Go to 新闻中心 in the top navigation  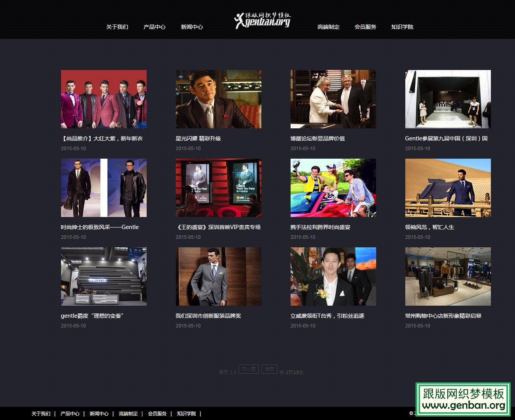(192, 27)
